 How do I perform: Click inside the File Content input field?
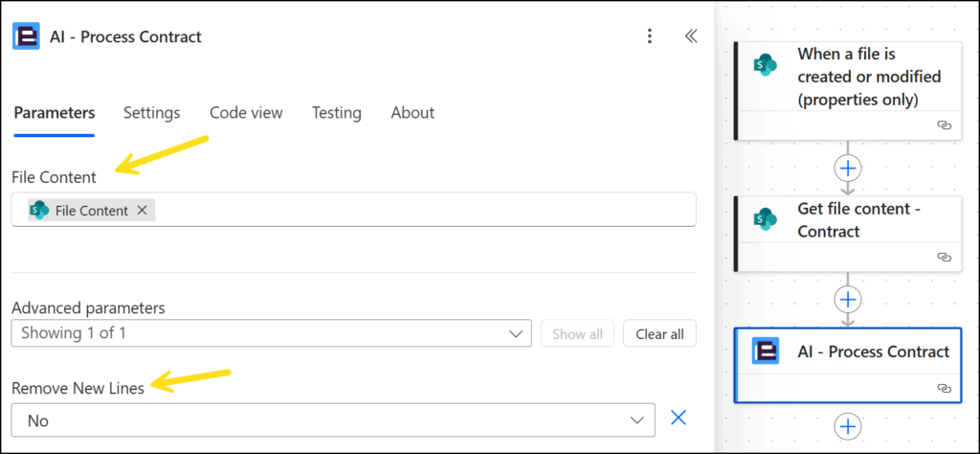421,211
